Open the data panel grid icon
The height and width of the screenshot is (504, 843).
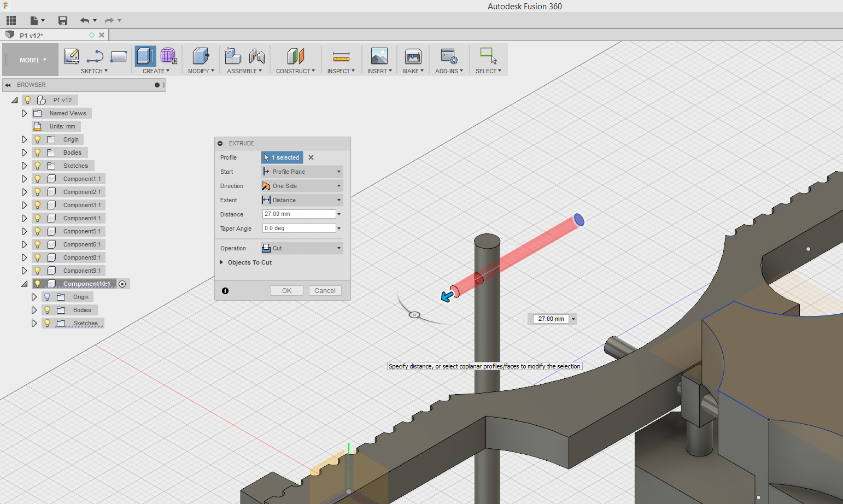click(11, 21)
